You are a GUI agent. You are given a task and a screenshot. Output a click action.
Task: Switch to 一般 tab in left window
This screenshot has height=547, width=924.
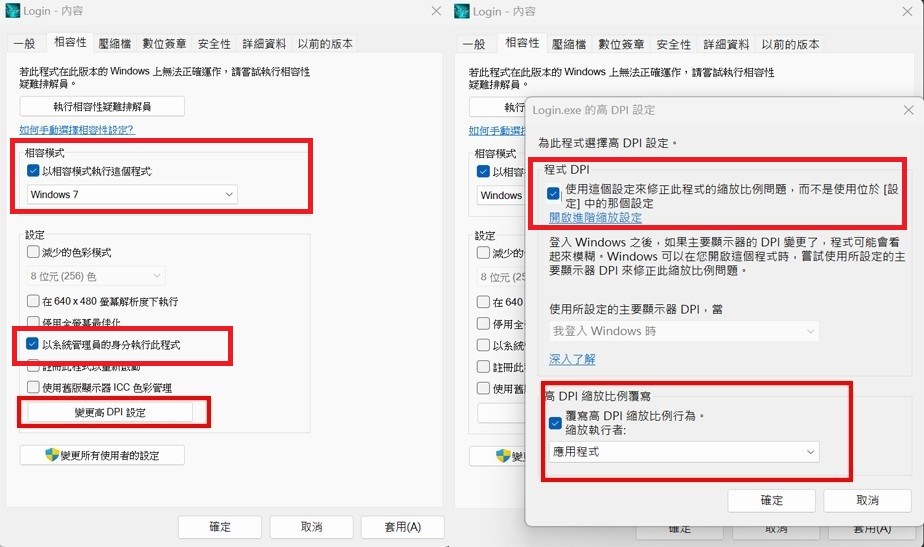coord(26,44)
